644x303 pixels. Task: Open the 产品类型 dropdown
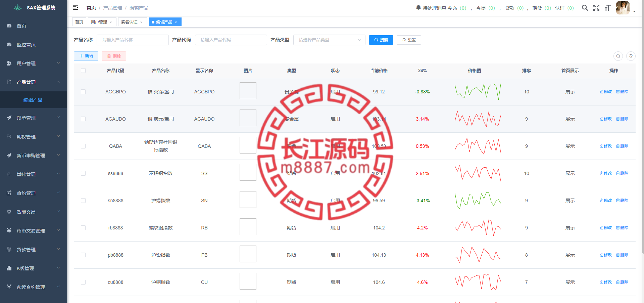tap(329, 40)
